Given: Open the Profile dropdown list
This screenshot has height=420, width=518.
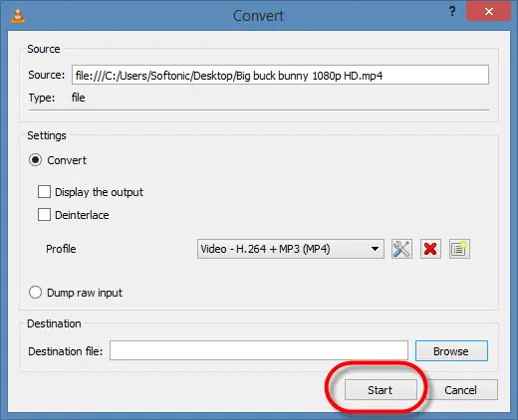Looking at the screenshot, I should point(291,249).
